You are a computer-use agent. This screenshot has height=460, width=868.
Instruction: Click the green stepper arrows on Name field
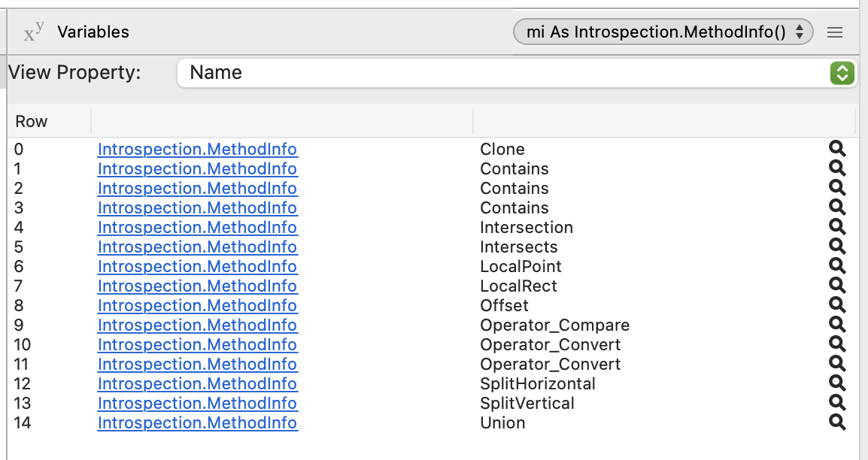pos(842,73)
